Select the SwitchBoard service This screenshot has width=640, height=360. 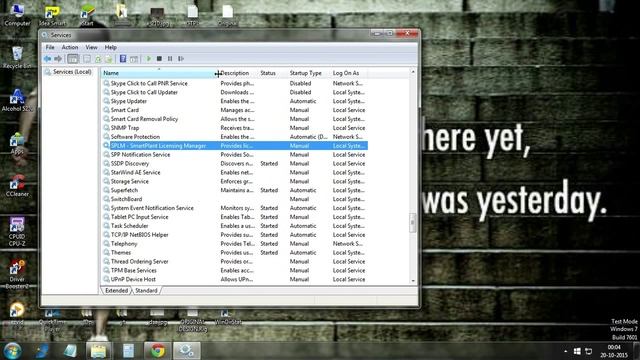pyautogui.click(x=235, y=199)
